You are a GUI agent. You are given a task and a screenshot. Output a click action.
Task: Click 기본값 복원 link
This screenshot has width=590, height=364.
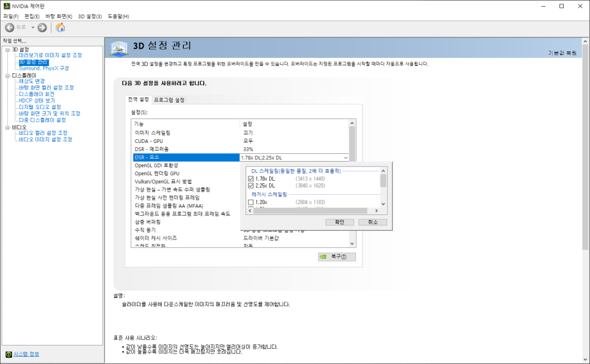coord(562,53)
